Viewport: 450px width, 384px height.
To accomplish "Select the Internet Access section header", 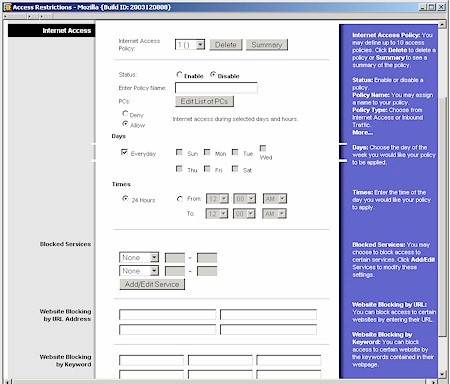I will tap(52, 30).
